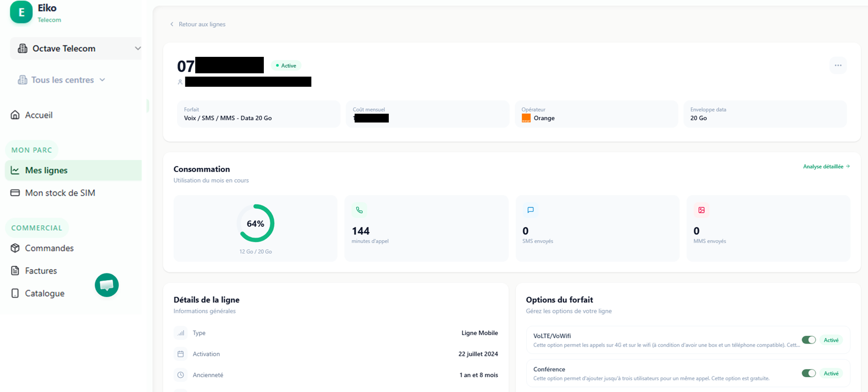
Task: Click the MMS image icon
Action: [x=701, y=210]
